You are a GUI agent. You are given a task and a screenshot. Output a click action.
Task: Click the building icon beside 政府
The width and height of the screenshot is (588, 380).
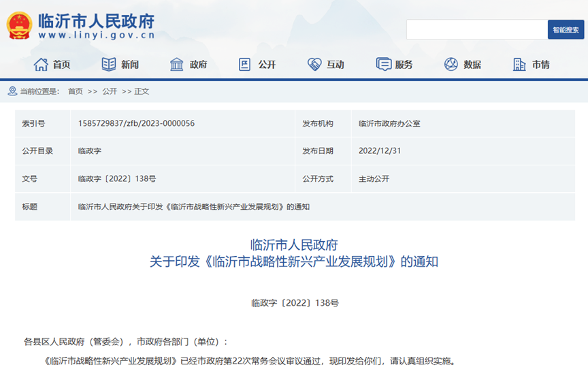pos(177,65)
